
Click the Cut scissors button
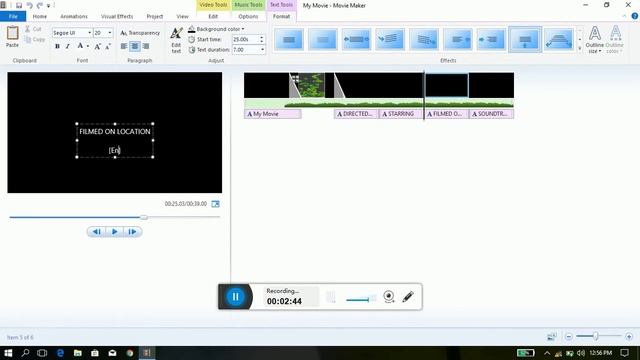tap(33, 29)
